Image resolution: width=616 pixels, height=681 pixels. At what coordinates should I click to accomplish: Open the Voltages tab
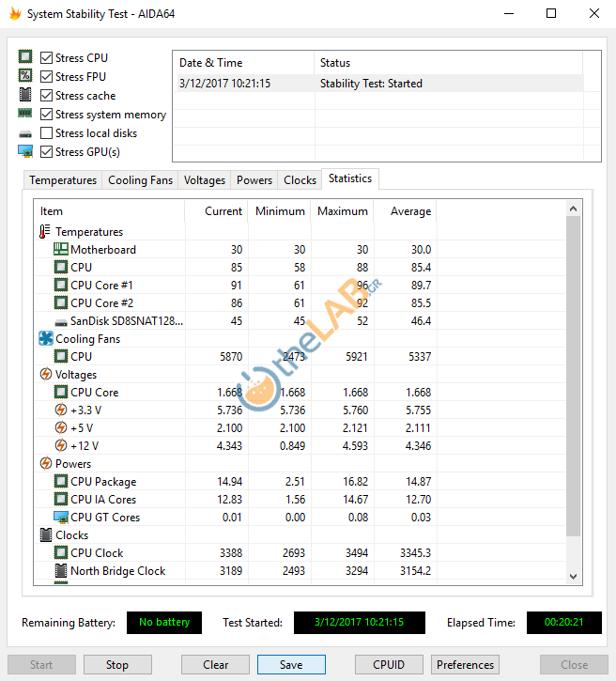pos(205,180)
